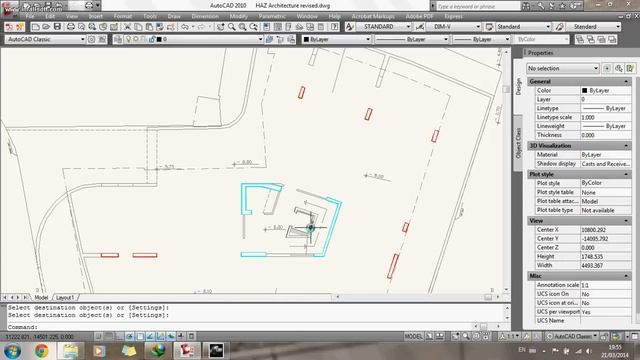Screen dimensions: 640x360
Task: Open the Table Style icon
Action: tap(489, 27)
